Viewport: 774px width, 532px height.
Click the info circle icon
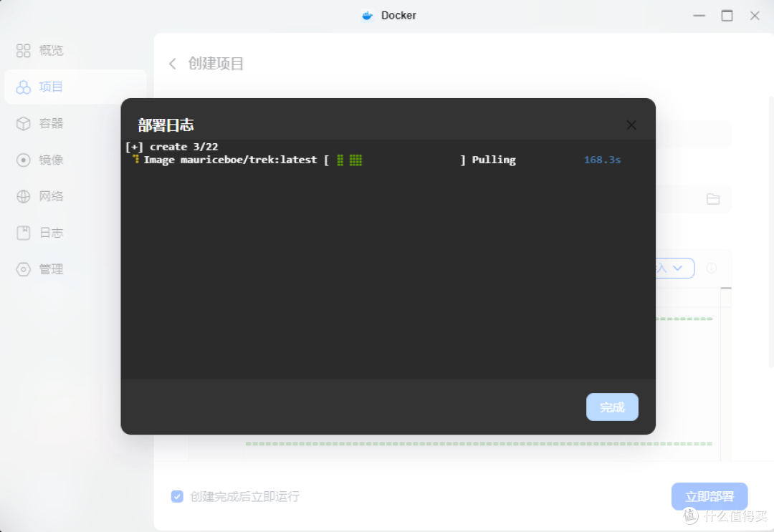pyautogui.click(x=712, y=268)
